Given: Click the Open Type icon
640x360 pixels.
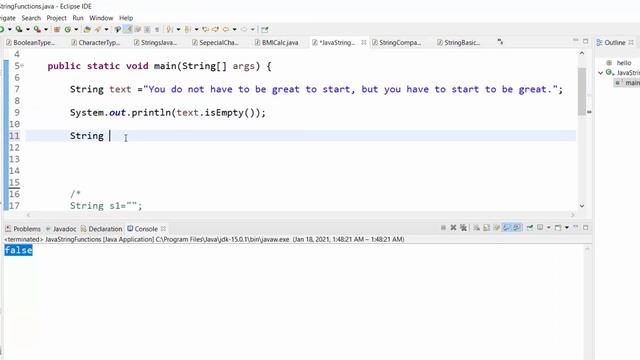Looking at the screenshot, I should pyautogui.click(x=87, y=29).
